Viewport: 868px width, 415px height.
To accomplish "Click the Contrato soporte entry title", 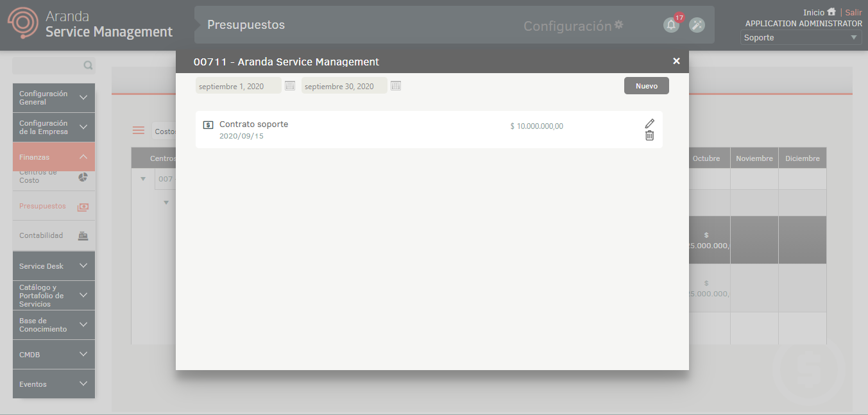I will point(253,124).
